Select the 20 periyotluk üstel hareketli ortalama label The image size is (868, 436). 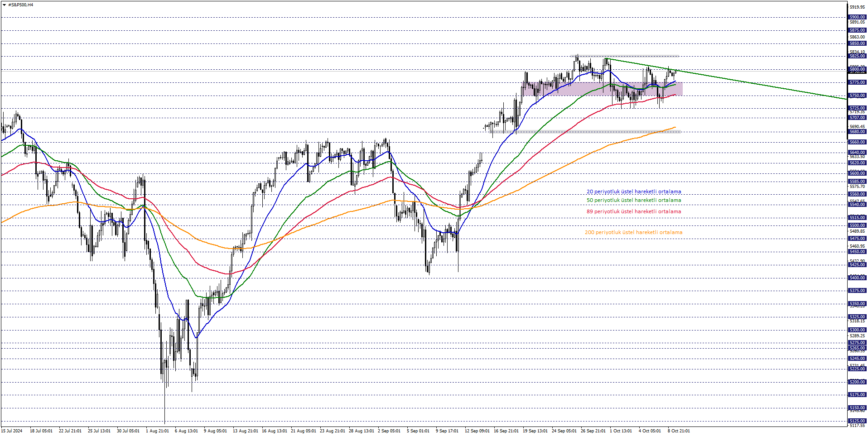pyautogui.click(x=634, y=192)
